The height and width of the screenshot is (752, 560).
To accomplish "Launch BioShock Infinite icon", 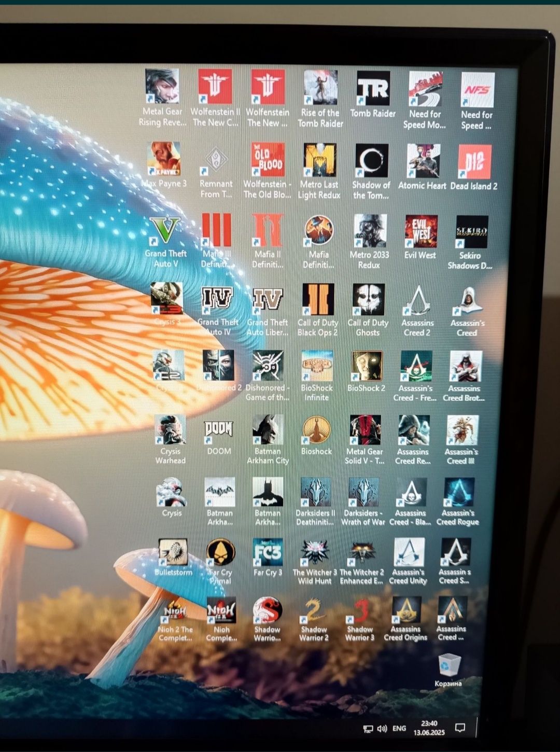I will [x=317, y=366].
